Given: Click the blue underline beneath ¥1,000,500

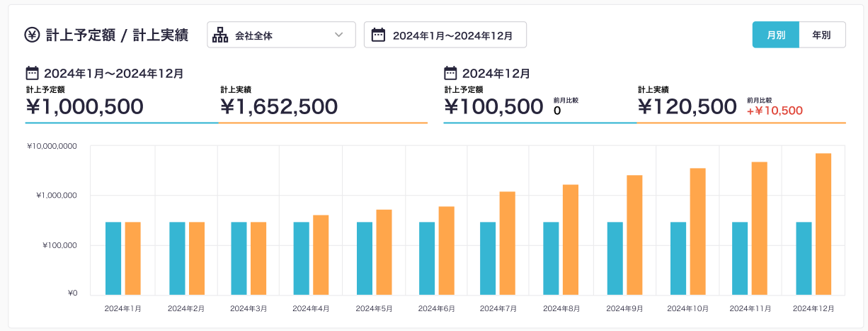Looking at the screenshot, I should pos(122,123).
